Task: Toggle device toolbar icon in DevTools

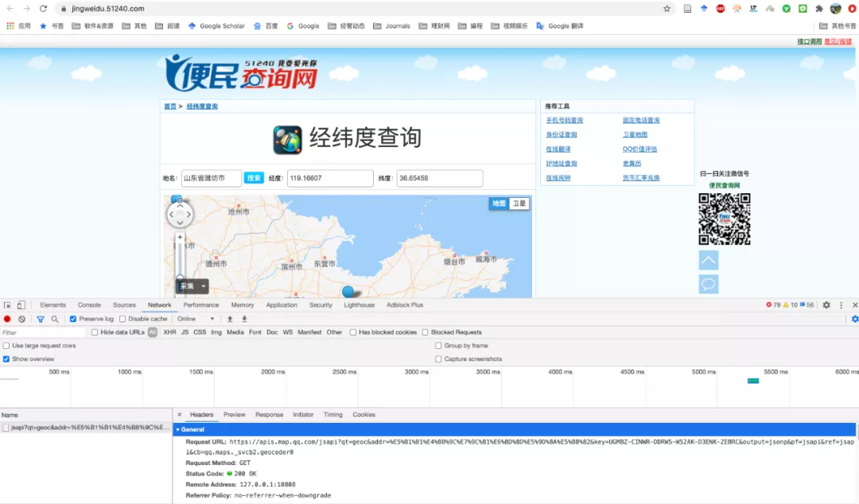Action: pos(21,305)
